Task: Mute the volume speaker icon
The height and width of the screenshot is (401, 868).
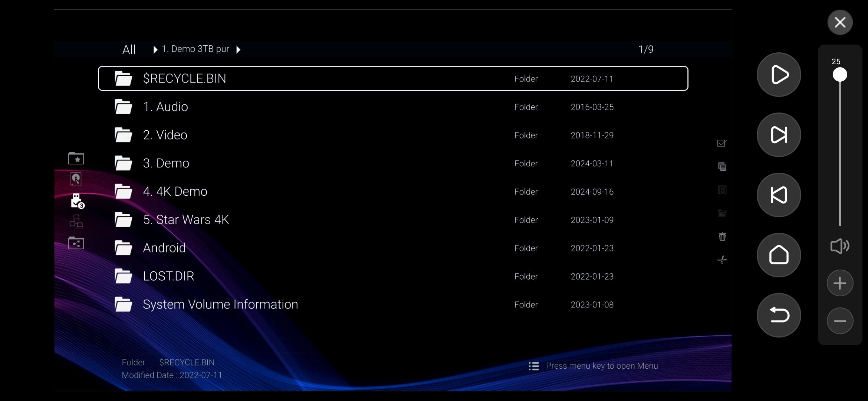Action: 839,246
